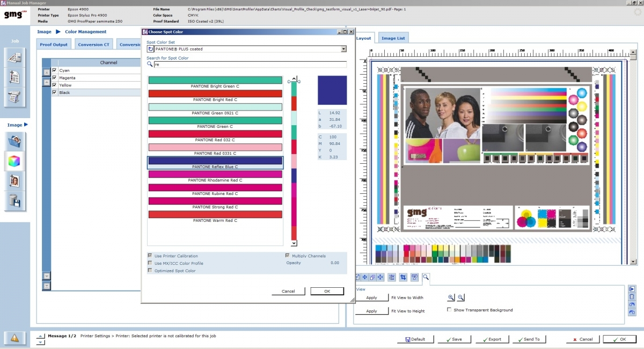Click the color strip slider handle
Image resolution: width=644 pixels, height=349 pixels.
point(294,82)
